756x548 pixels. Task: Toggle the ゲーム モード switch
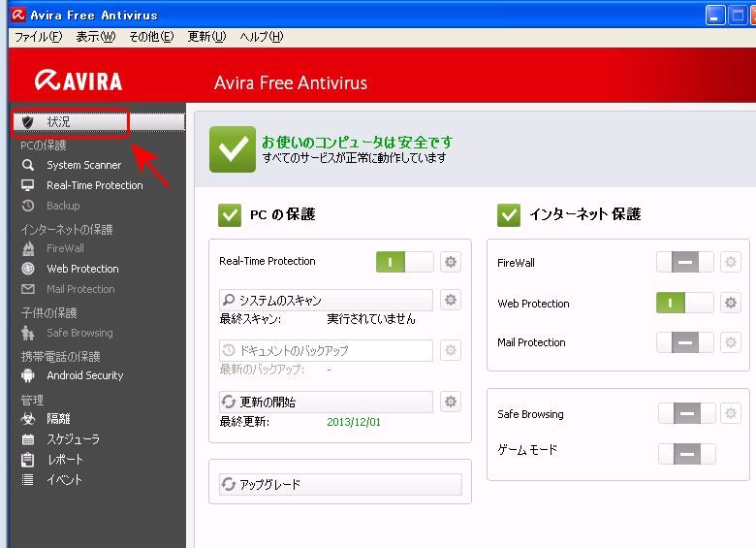pyautogui.click(x=686, y=454)
